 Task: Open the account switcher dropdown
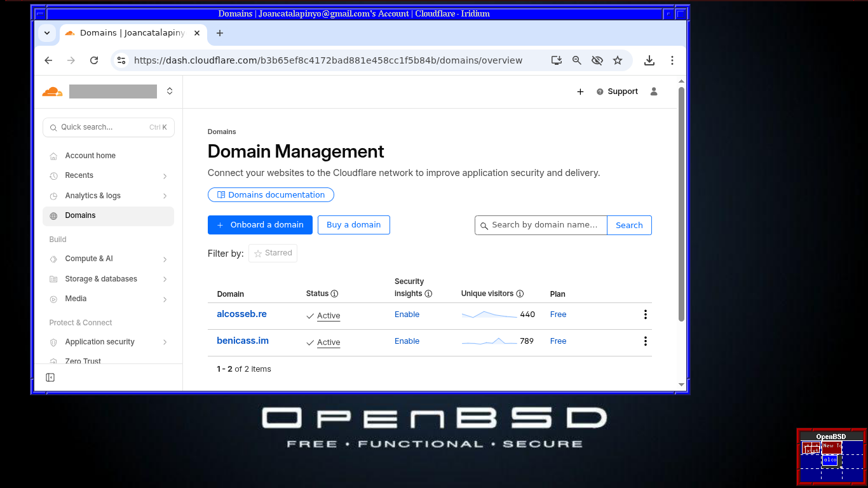pos(170,91)
